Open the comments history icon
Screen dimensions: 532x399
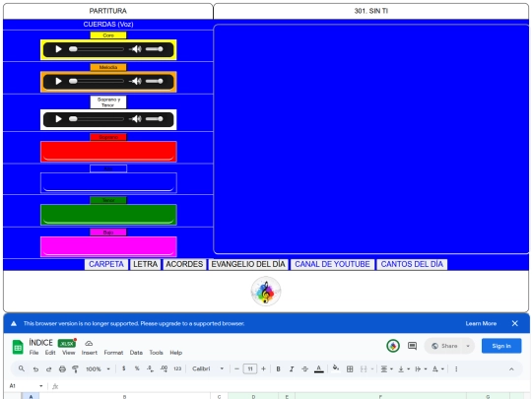(x=412, y=346)
